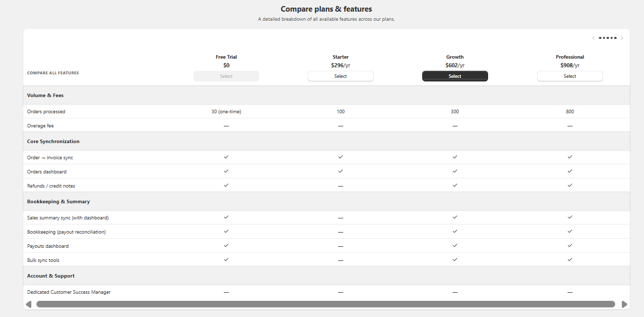Click Professional checkmark in Refunds / credit notes row
Image resolution: width=644 pixels, height=317 pixels.
(570, 185)
